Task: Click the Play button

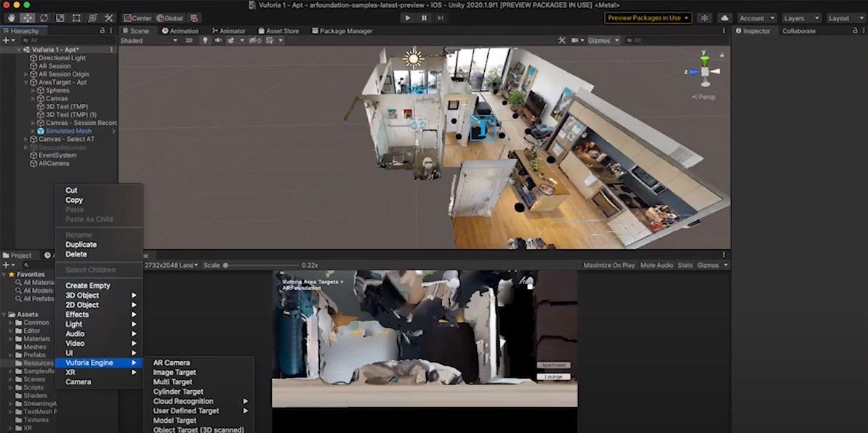Action: tap(408, 18)
